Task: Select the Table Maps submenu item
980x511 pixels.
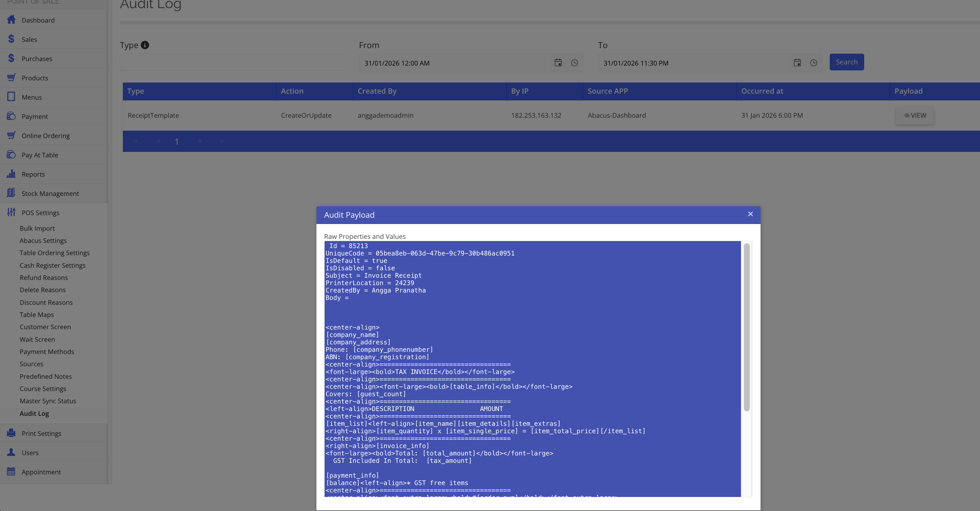Action: pos(37,314)
